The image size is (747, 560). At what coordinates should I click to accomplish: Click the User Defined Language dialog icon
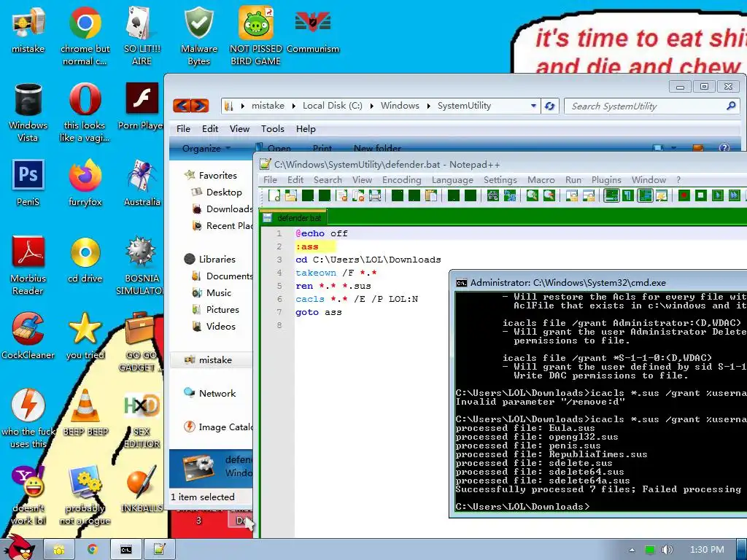[661, 195]
